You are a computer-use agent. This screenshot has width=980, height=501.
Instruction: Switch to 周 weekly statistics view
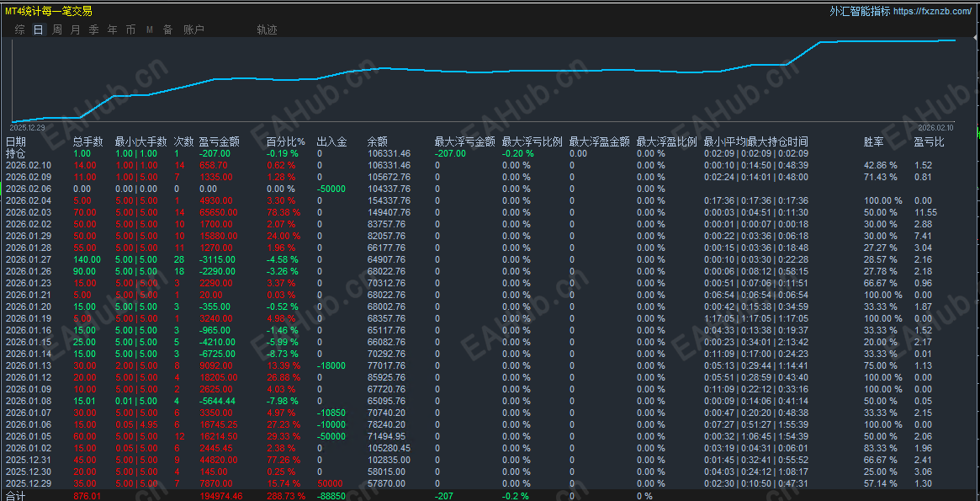point(56,29)
